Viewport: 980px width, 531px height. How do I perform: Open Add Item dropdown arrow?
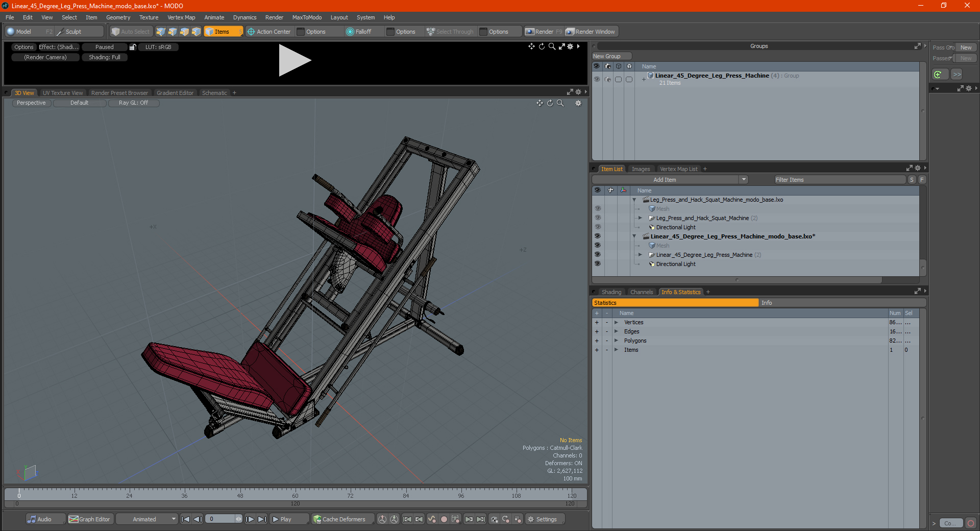[744, 180]
